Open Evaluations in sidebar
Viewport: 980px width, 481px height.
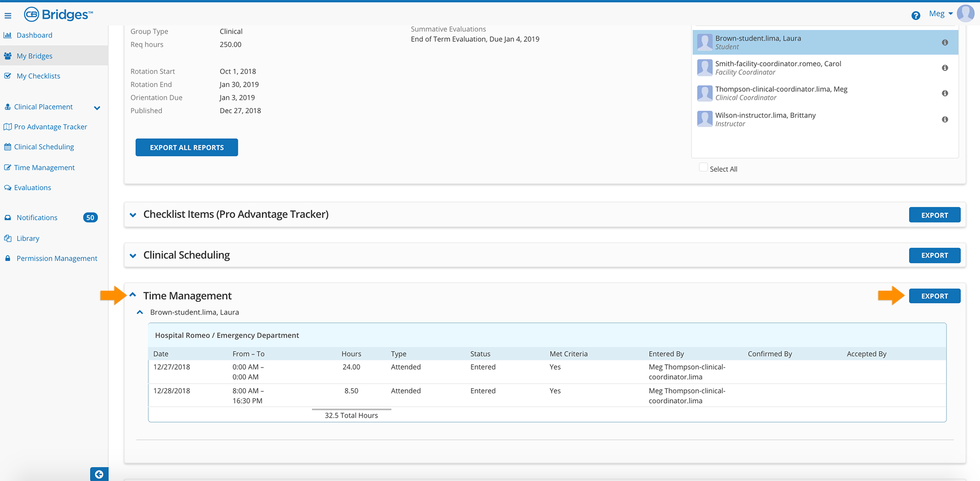(33, 188)
